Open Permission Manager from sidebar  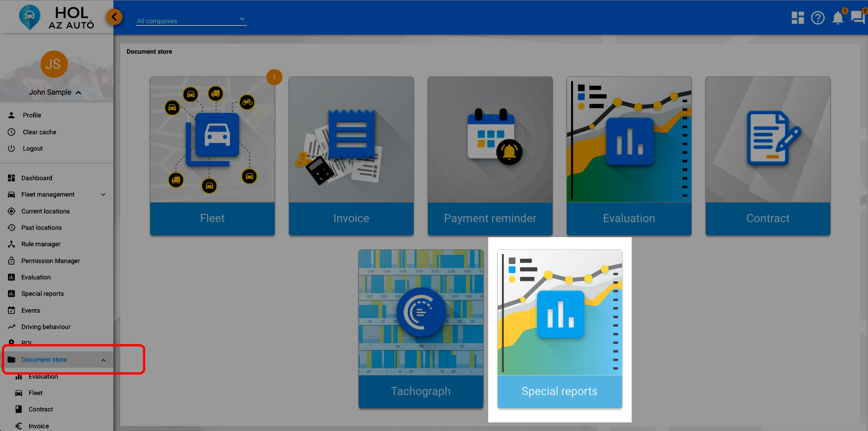coord(50,261)
